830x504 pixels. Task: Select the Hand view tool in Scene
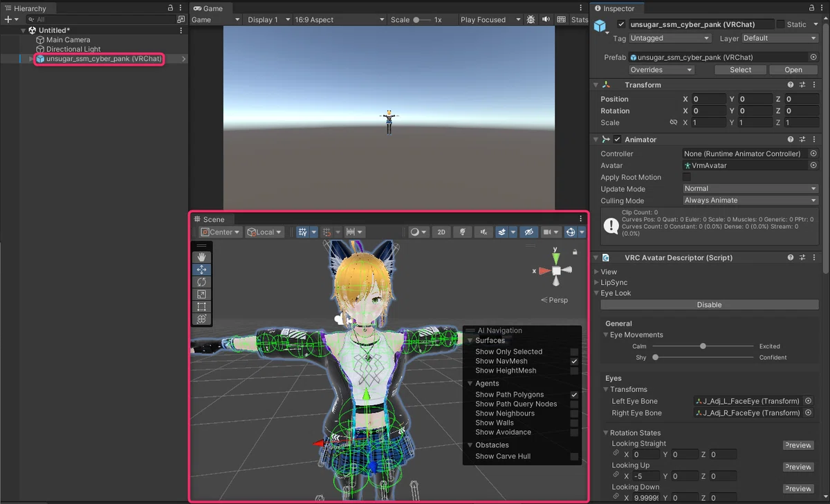pos(201,257)
